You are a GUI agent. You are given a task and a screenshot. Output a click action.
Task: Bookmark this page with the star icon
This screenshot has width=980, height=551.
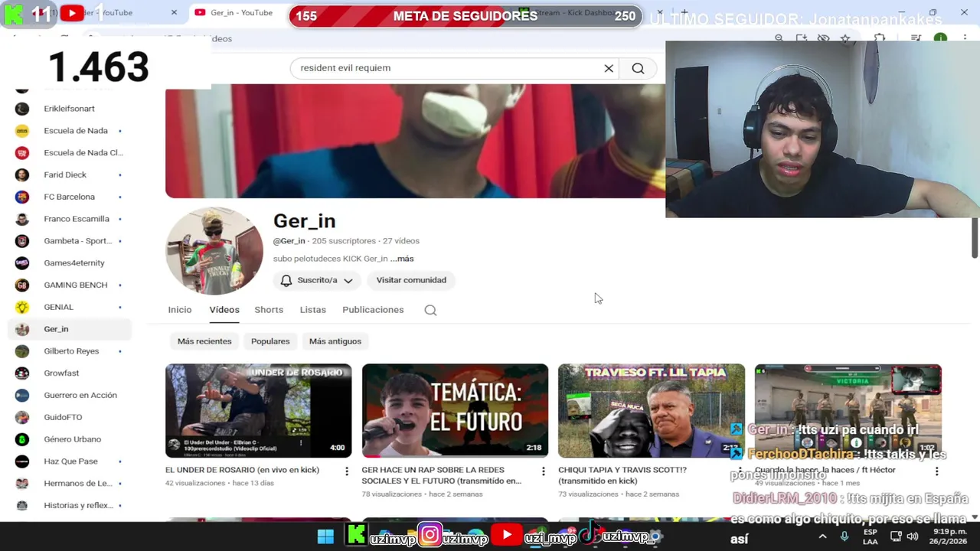pyautogui.click(x=845, y=38)
